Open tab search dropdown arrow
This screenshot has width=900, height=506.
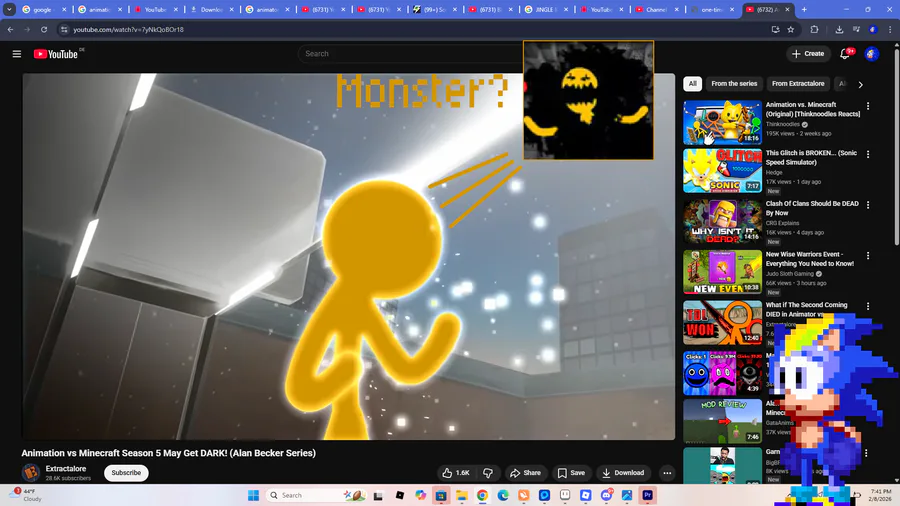[9, 9]
